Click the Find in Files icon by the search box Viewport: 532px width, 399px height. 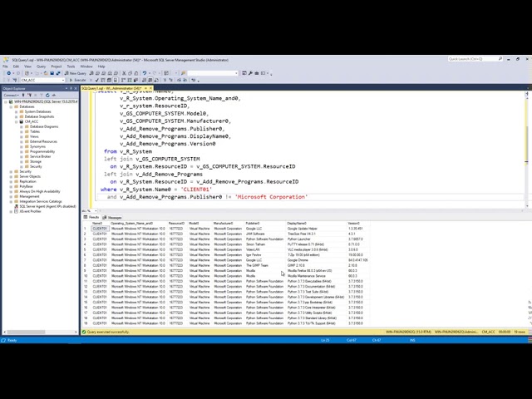pos(184,73)
